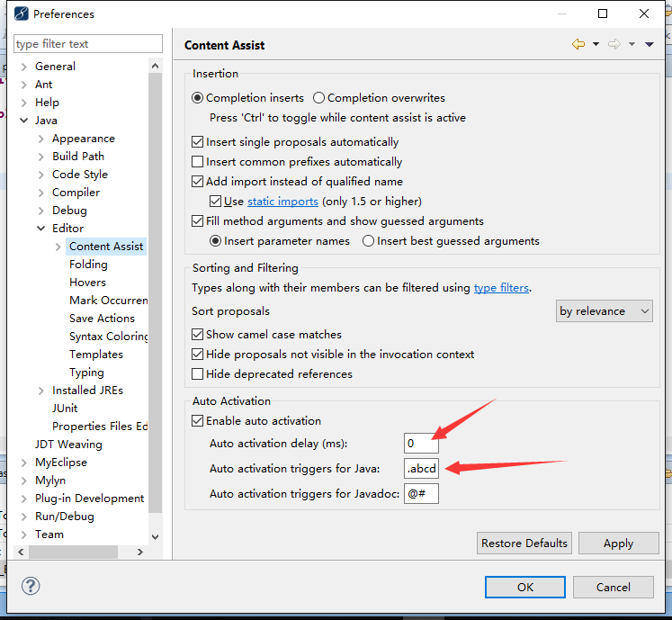Image resolution: width=672 pixels, height=620 pixels.
Task: Click the help question mark icon
Action: point(31,586)
